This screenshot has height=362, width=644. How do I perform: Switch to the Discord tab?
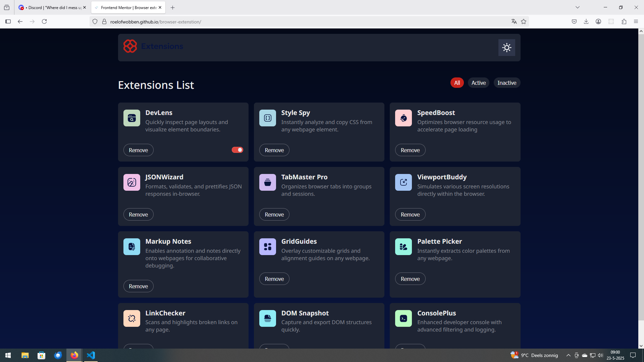[x=52, y=7]
